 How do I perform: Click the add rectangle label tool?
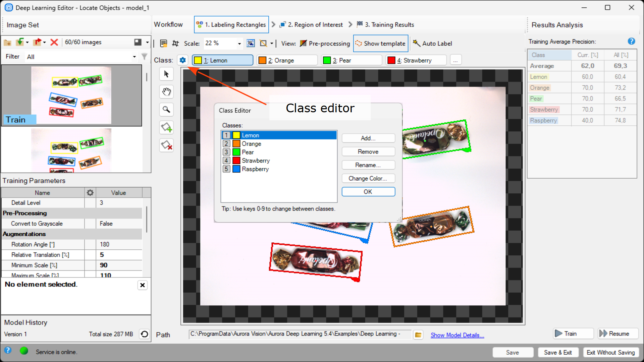[x=166, y=127]
